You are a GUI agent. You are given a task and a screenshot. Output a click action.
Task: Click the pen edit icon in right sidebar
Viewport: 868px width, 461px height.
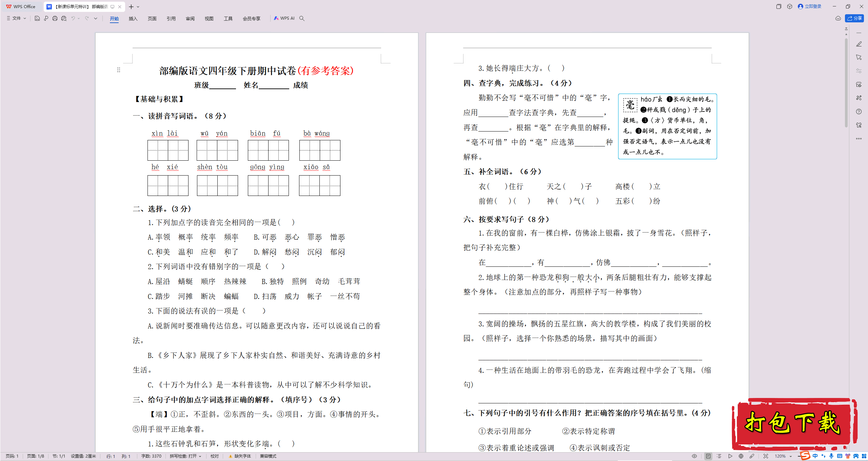pos(859,44)
